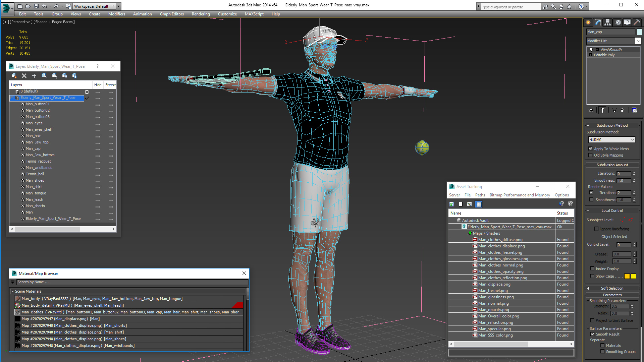Open the Modifiers menu
Viewport: 644px width, 362px height.
[117, 14]
